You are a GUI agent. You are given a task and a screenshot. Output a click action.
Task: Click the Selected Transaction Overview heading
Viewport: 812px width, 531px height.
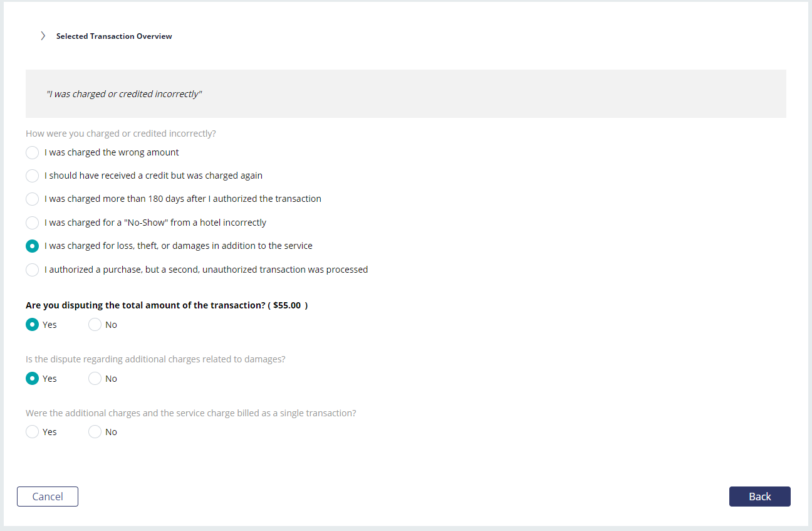(114, 36)
